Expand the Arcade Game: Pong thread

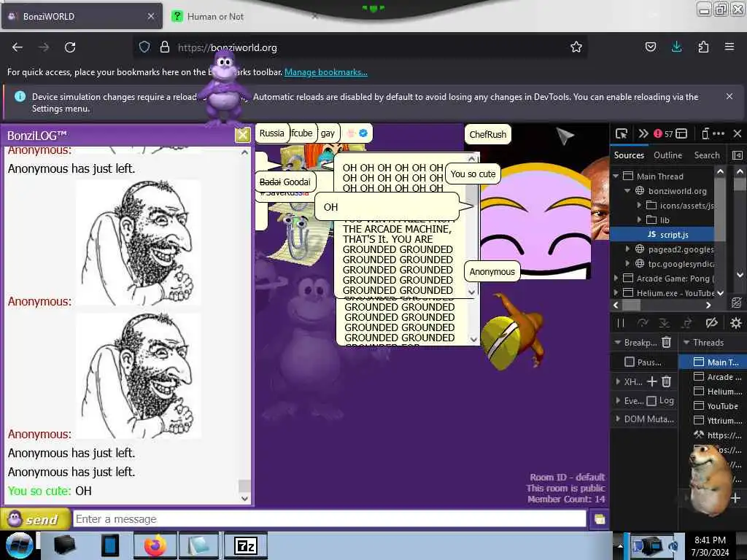click(616, 278)
